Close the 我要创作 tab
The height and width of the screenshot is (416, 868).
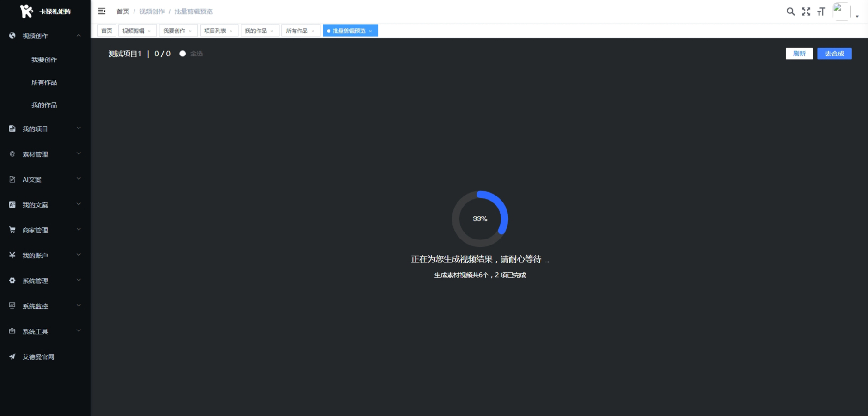point(190,31)
